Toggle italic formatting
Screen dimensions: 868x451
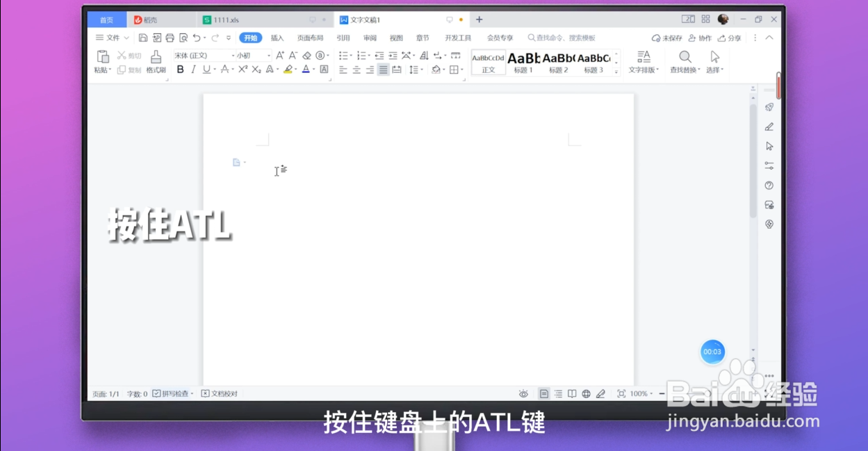point(193,69)
